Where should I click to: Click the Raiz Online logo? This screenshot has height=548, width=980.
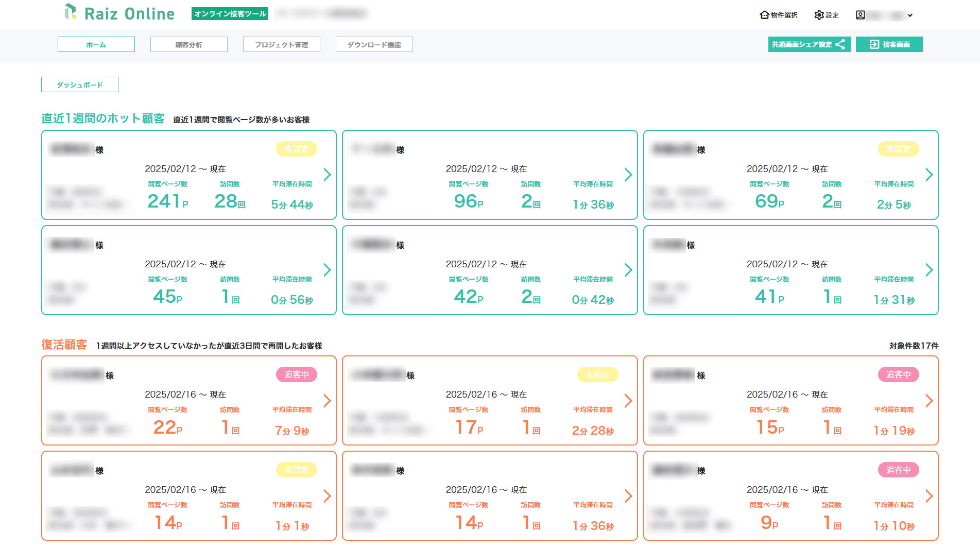118,13
